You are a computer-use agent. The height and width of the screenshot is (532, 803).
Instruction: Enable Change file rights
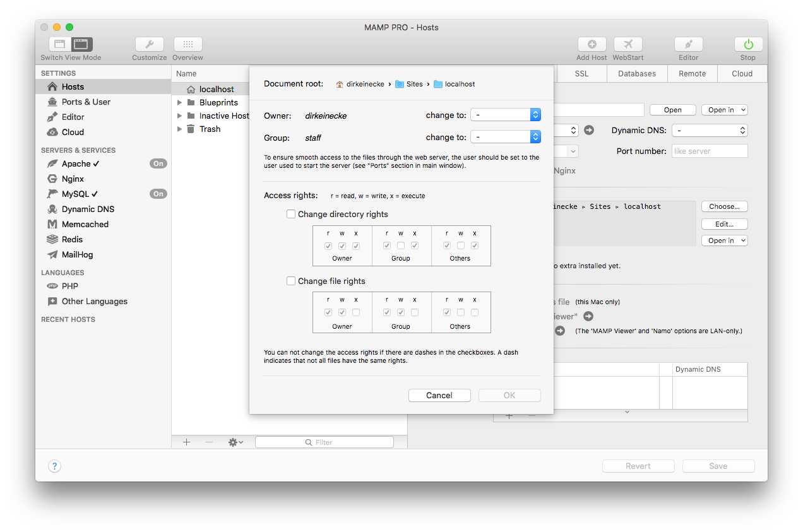pyautogui.click(x=291, y=281)
